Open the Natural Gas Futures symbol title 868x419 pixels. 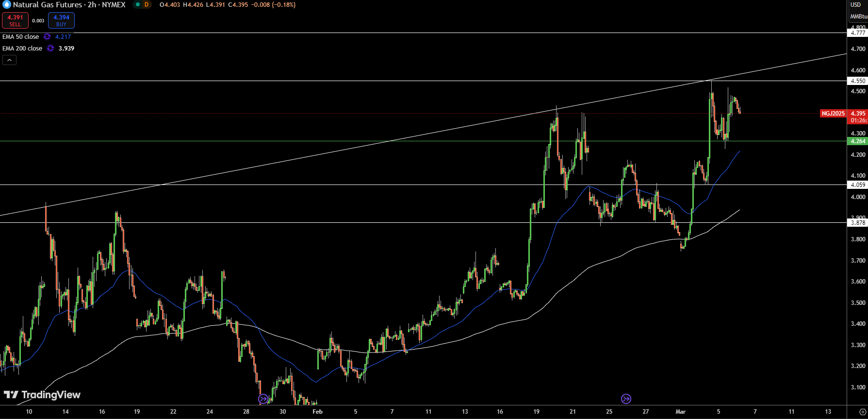pyautogui.click(x=69, y=5)
